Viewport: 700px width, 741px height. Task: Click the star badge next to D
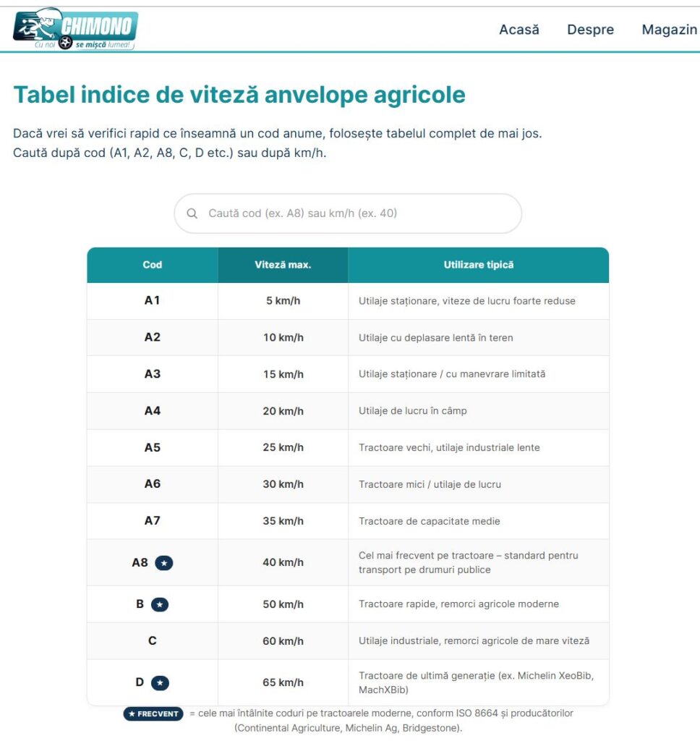[x=160, y=683]
